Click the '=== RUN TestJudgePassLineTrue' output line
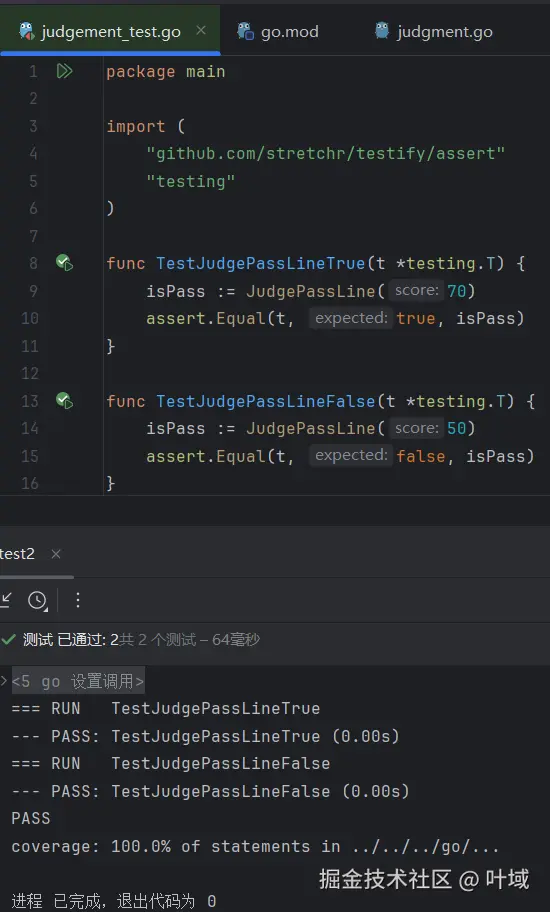This screenshot has width=550, height=912. pyautogui.click(x=166, y=708)
